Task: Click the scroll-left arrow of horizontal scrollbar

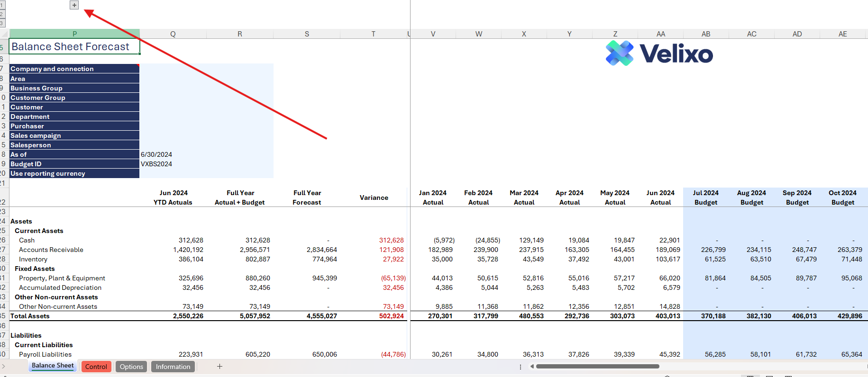Action: 532,367
